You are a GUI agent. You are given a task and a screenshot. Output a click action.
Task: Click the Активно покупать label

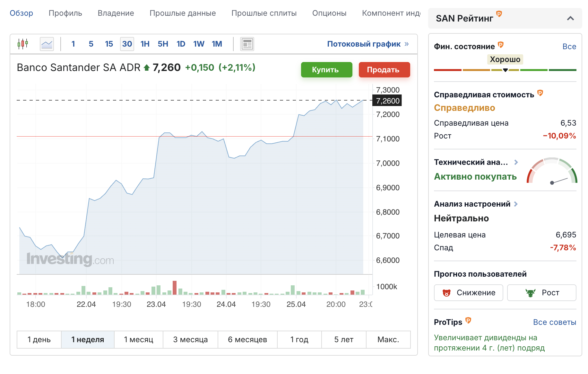pyautogui.click(x=475, y=177)
